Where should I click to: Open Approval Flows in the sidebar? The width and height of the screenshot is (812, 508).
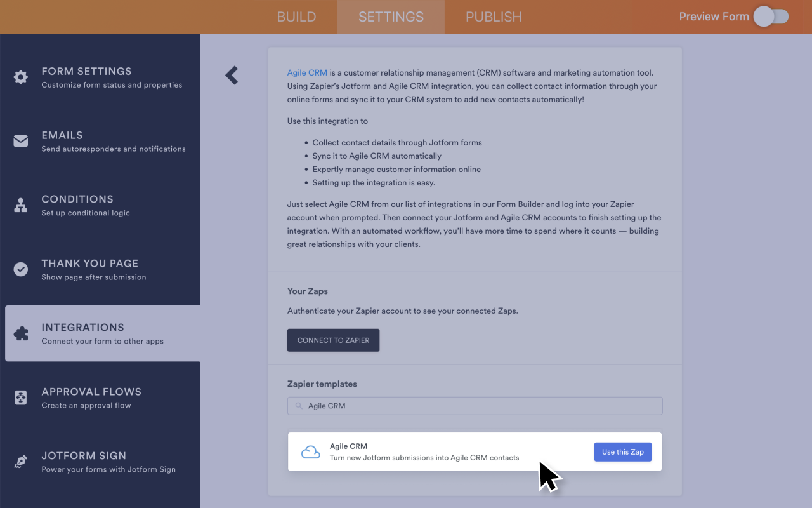point(100,398)
